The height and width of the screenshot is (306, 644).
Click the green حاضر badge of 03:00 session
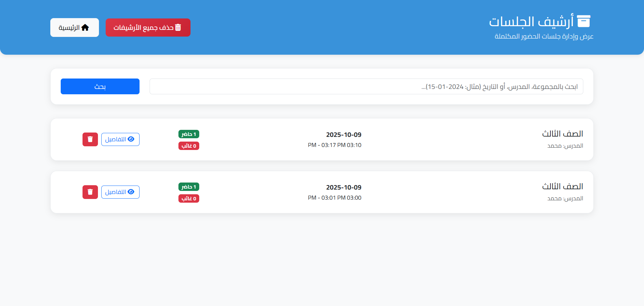(189, 187)
